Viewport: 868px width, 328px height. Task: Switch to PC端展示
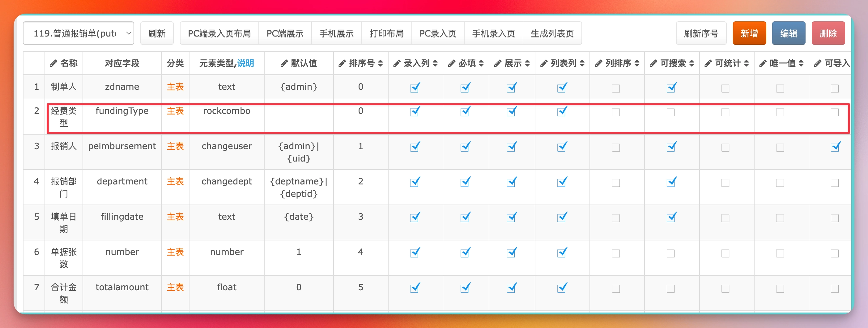coord(285,33)
